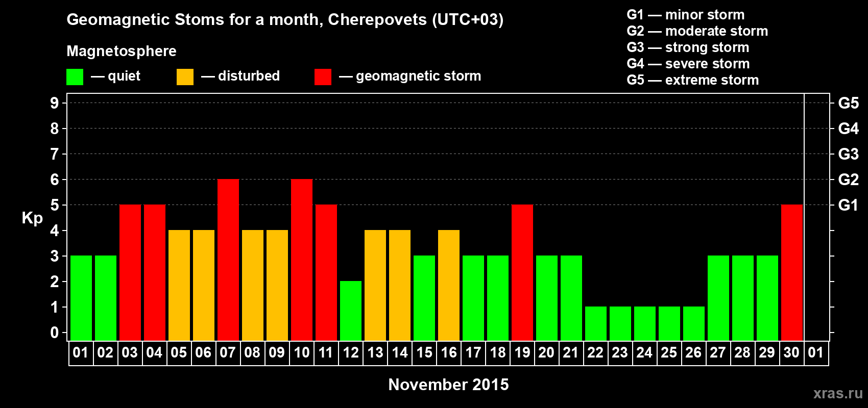Click the 'G3 — strong storm' legend line
This screenshot has height=408, width=868.
[688, 47]
